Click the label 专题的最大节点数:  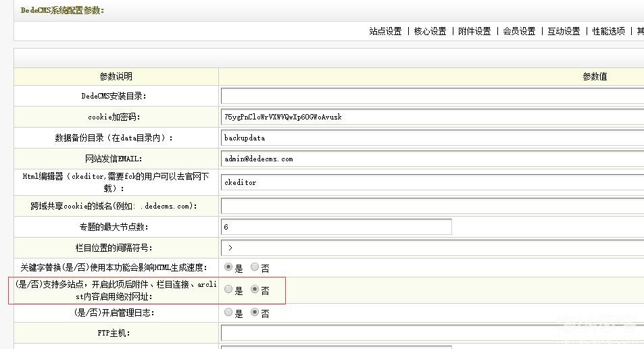(x=114, y=227)
